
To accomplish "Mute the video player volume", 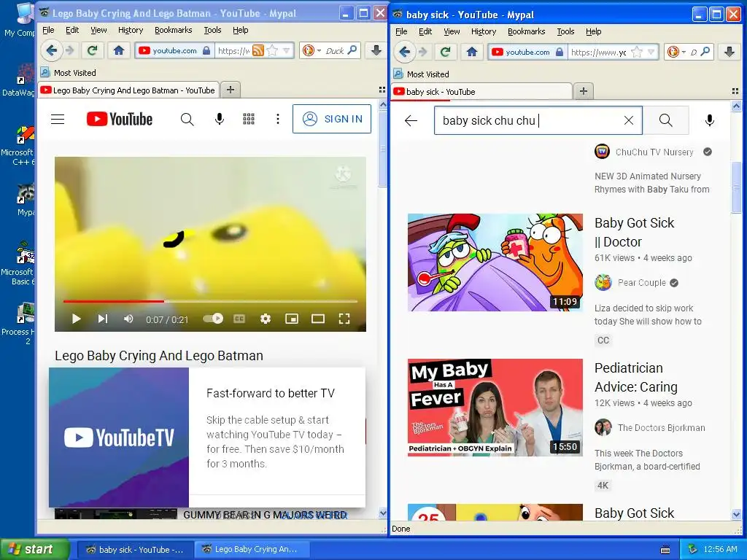I will (x=128, y=319).
